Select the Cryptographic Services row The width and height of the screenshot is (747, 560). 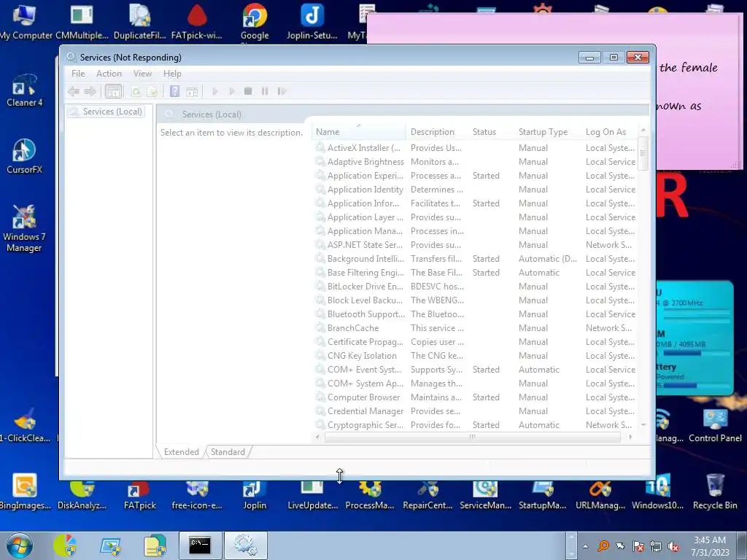click(x=475, y=425)
